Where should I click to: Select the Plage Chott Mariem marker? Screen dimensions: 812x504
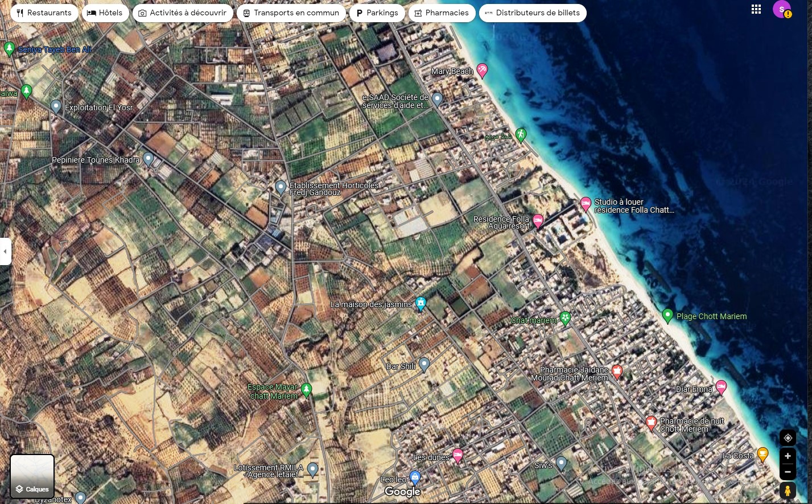click(668, 315)
